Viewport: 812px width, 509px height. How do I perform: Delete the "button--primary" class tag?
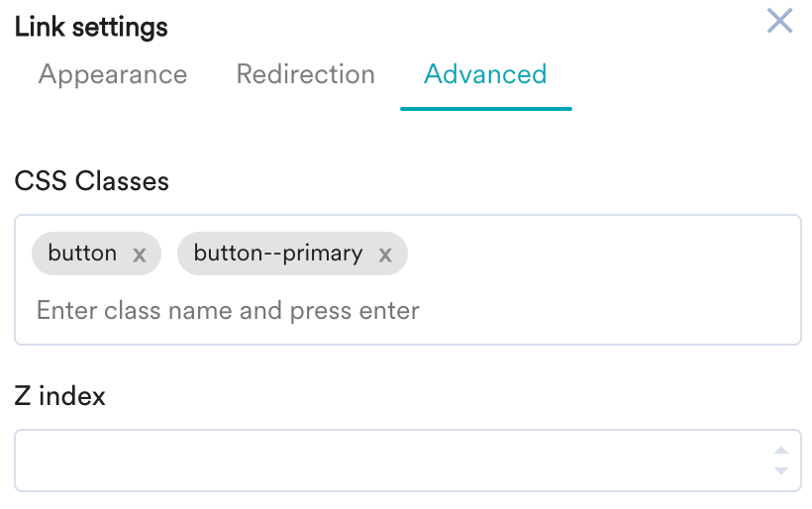coord(385,254)
